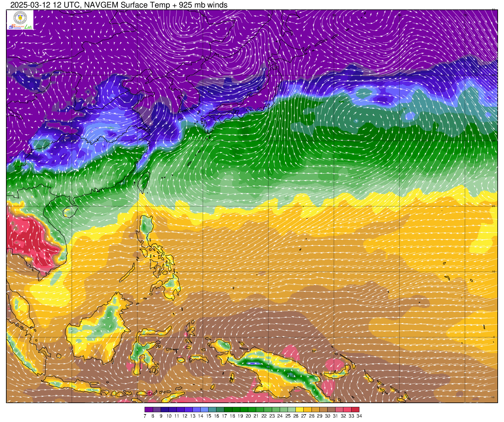This screenshot has height=422, width=504.
Task: Select the purple 7–8 degree color swatch
Action: tap(149, 410)
